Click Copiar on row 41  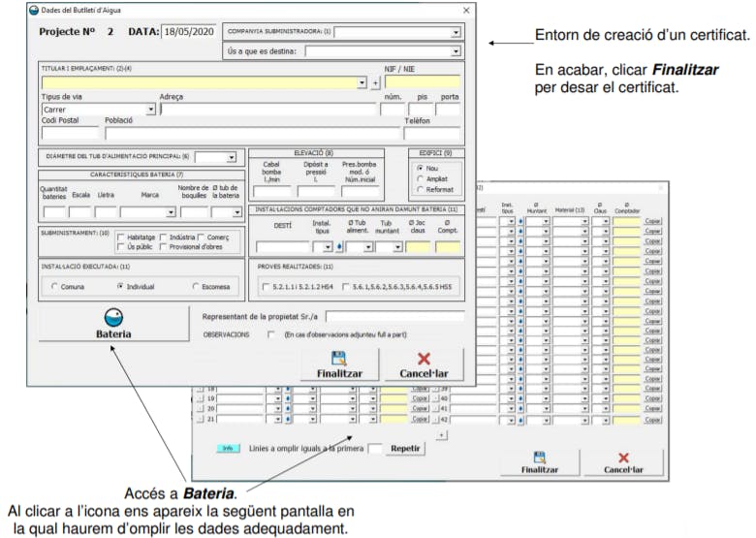[653, 409]
